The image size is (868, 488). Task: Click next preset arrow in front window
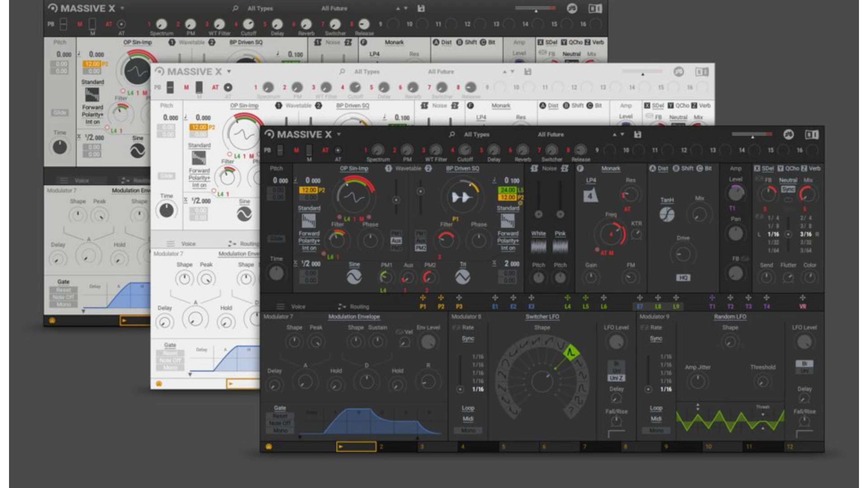pyautogui.click(x=622, y=134)
